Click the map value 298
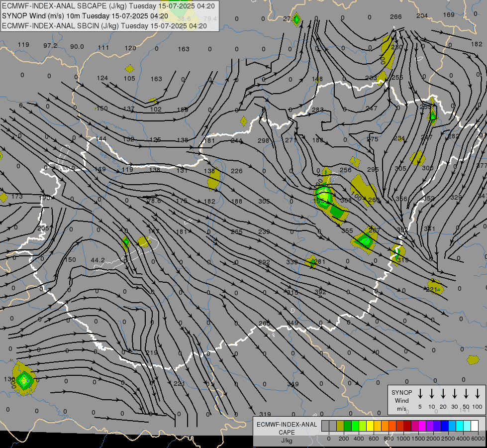This screenshot has height=448, width=487. [x=263, y=140]
